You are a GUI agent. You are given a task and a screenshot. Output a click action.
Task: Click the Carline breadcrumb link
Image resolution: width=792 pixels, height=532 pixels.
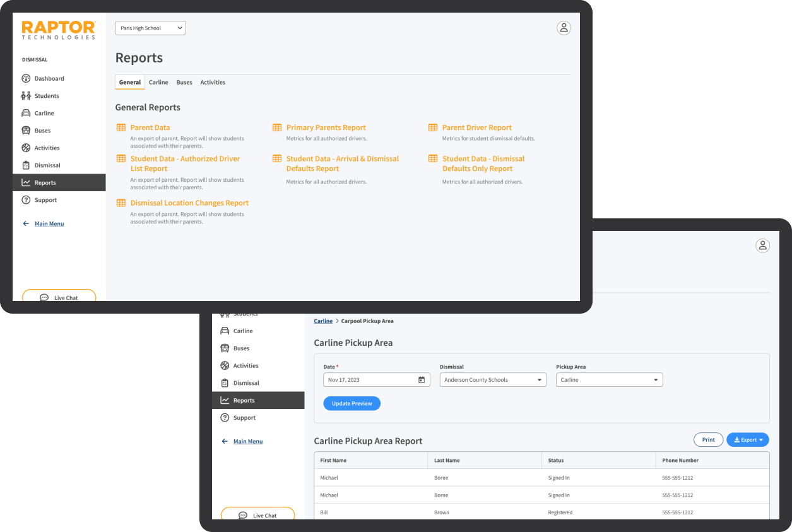coord(323,321)
